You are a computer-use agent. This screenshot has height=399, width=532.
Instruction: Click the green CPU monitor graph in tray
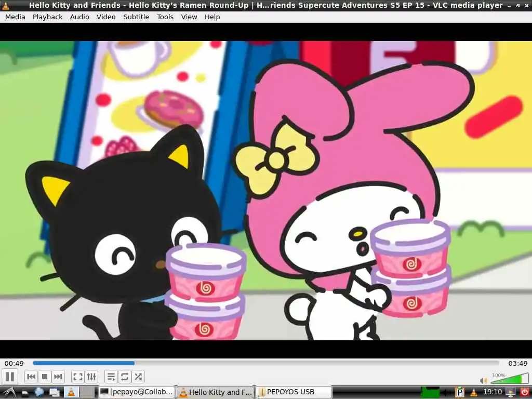[430, 393]
